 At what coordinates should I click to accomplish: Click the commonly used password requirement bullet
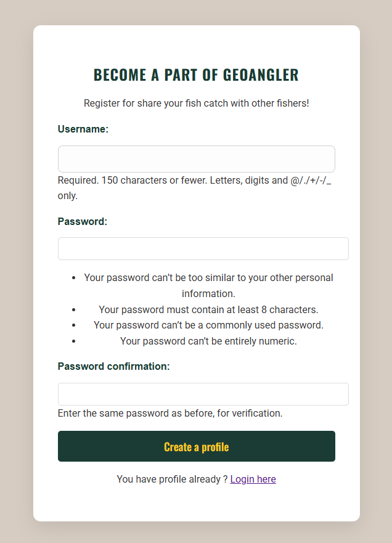click(x=208, y=325)
